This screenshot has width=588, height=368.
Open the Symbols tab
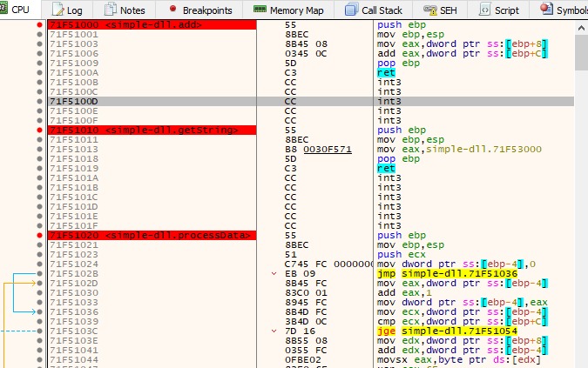[x=559, y=10]
